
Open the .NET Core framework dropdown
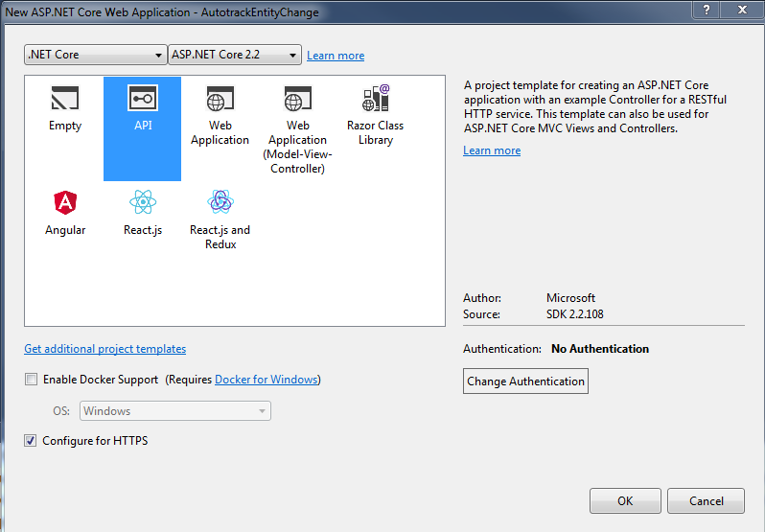pyautogui.click(x=95, y=55)
